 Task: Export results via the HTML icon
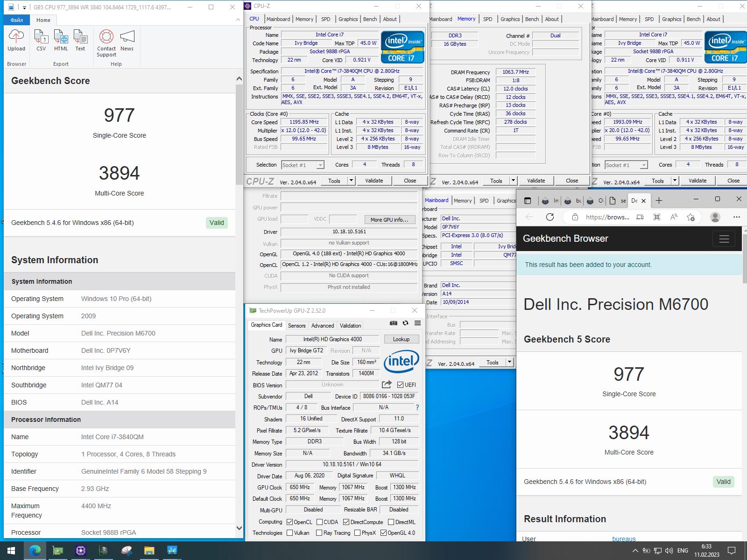pyautogui.click(x=61, y=36)
